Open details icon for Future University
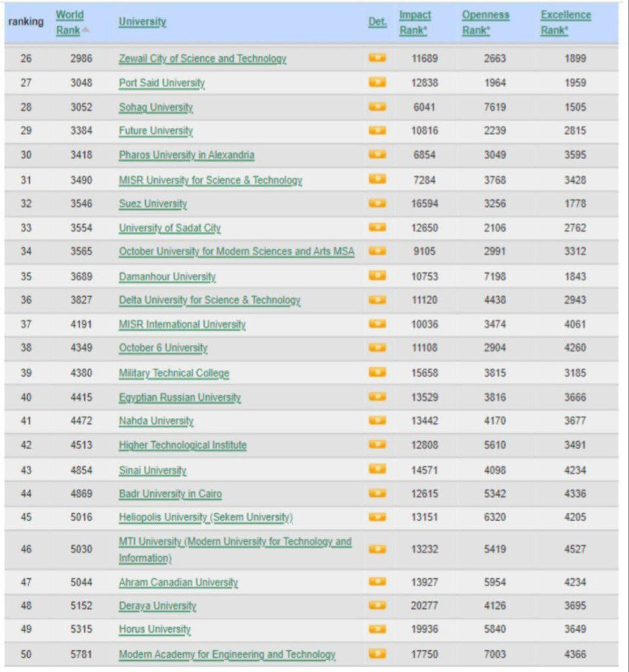 [x=378, y=131]
